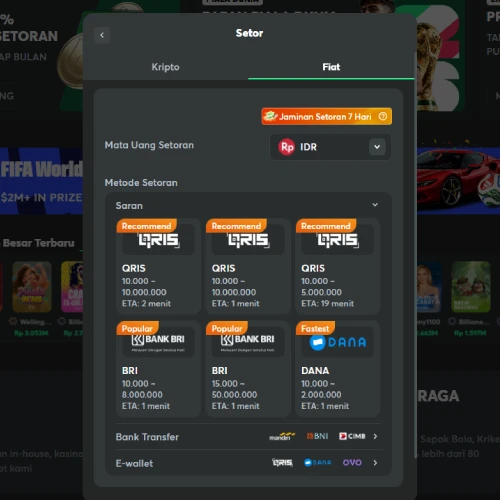Switch to the Fiat tab
Viewport: 500px width, 500px height.
331,67
